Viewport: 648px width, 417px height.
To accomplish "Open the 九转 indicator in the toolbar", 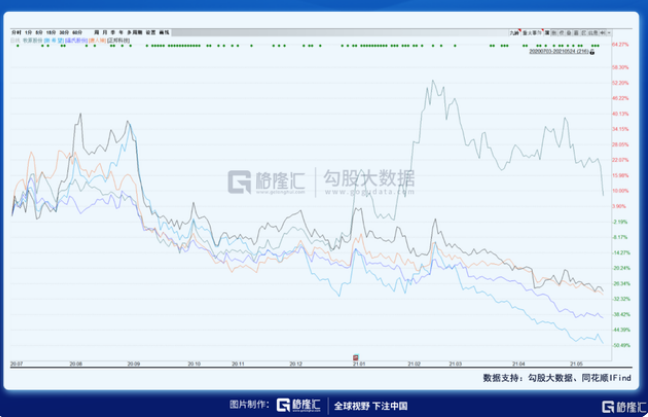I will (514, 32).
